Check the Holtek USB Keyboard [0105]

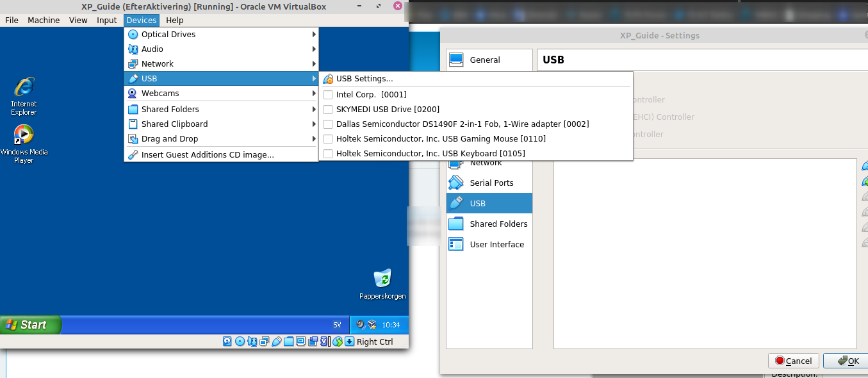pyautogui.click(x=328, y=153)
